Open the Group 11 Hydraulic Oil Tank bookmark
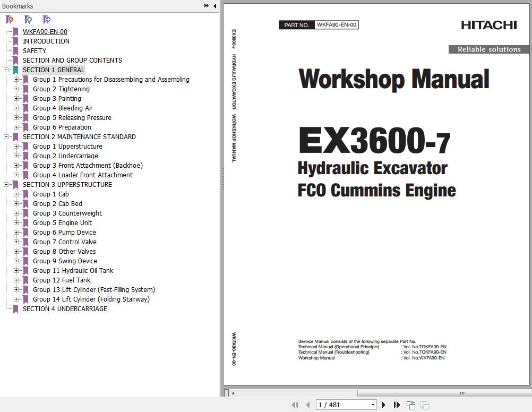 [73, 270]
